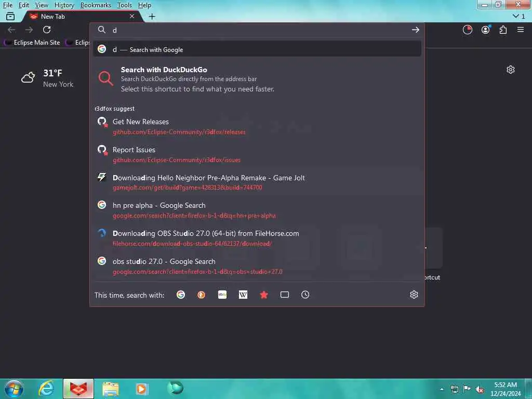Search bookmarks using the star icon

click(x=263, y=295)
